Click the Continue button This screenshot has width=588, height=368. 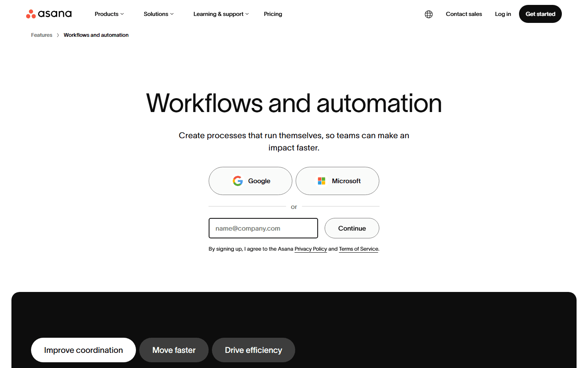(352, 228)
